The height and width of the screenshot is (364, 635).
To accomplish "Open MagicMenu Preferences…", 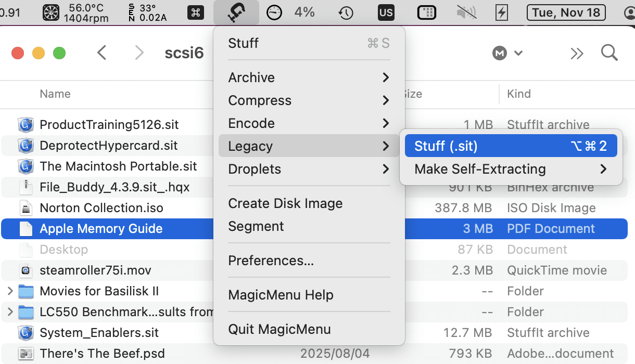I will [271, 261].
